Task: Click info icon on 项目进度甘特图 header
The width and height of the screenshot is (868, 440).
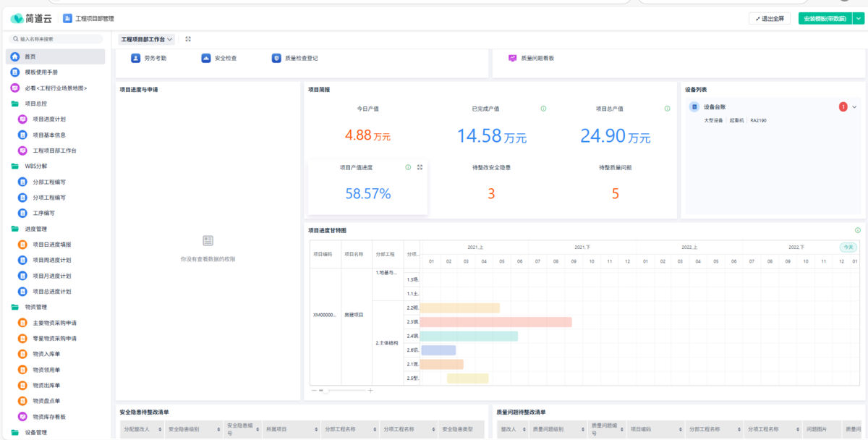Action: point(857,230)
